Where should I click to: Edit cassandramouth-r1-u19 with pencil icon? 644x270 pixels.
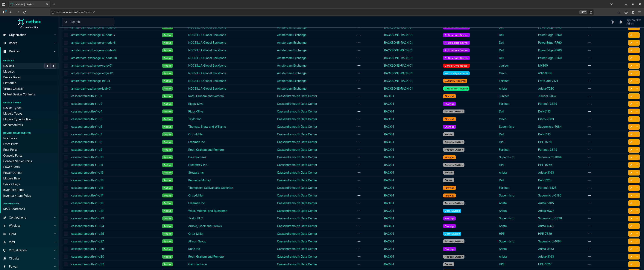click(631, 211)
